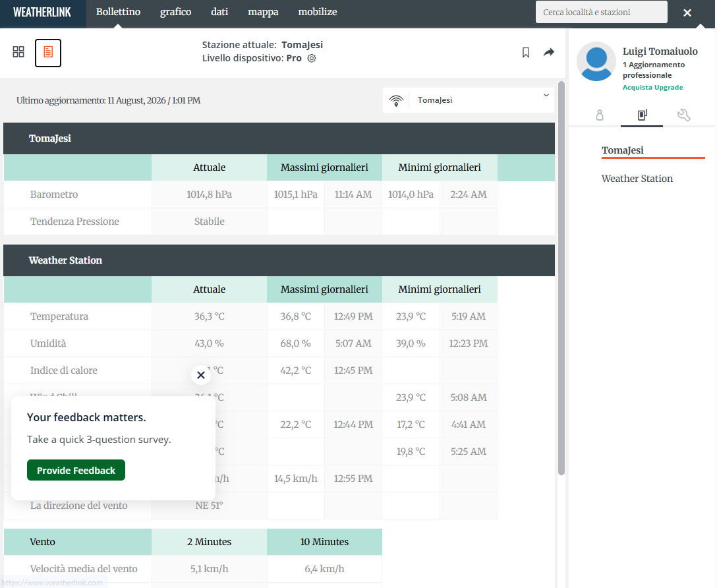The height and width of the screenshot is (588, 717).
Task: Dismiss the feedback popup
Action: (x=201, y=375)
